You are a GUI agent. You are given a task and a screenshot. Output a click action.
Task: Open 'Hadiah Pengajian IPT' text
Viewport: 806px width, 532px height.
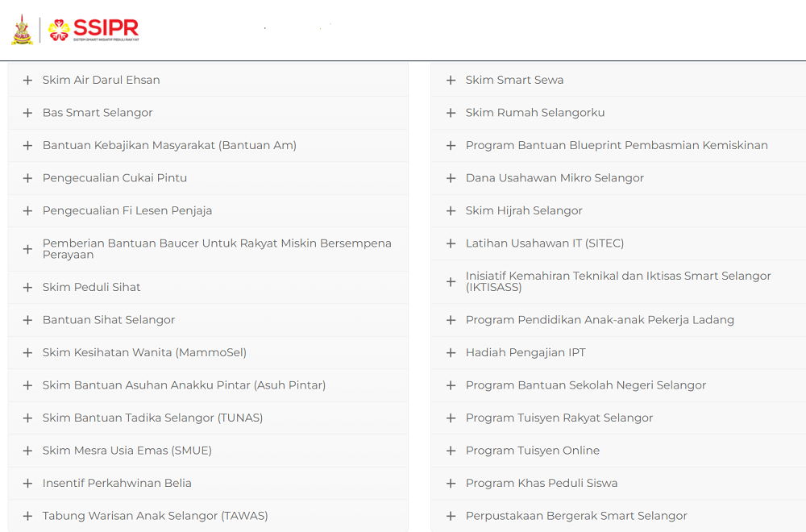click(526, 352)
